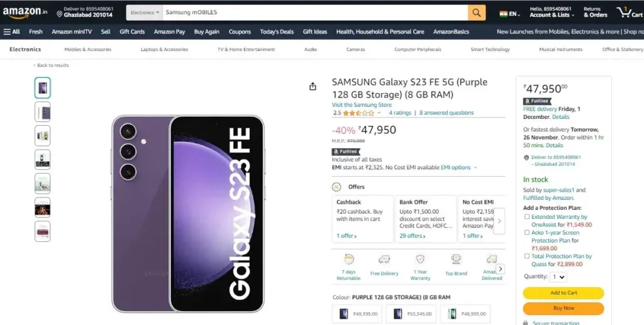Open the Quantity dropdown
Screen dimensions: 644x325
pyautogui.click(x=558, y=277)
